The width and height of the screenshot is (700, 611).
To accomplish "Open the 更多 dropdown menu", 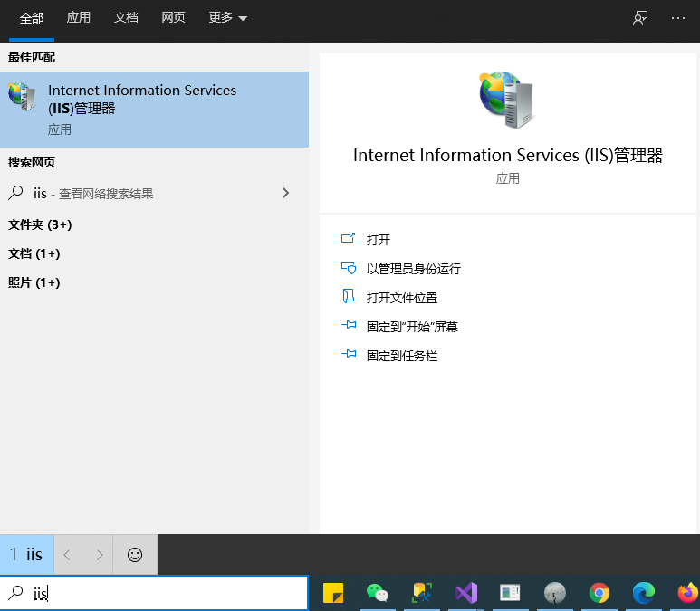I will pyautogui.click(x=227, y=18).
